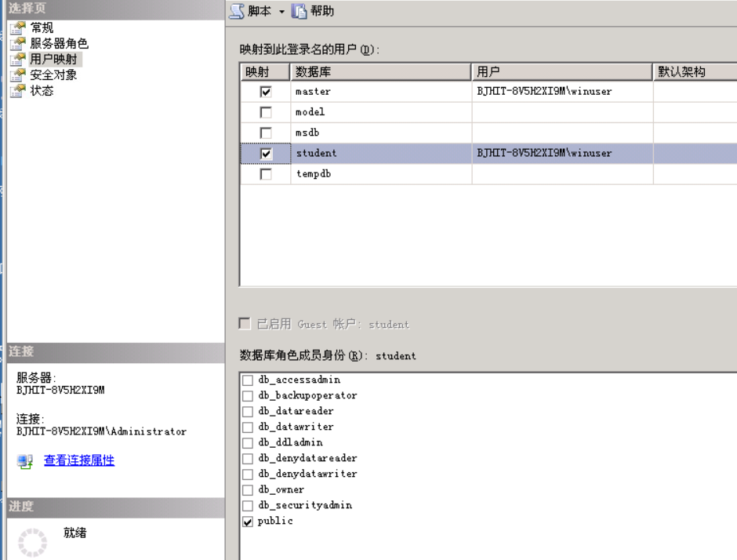737x560 pixels.
Task: Click the 状态 page icon
Action: pyautogui.click(x=18, y=91)
